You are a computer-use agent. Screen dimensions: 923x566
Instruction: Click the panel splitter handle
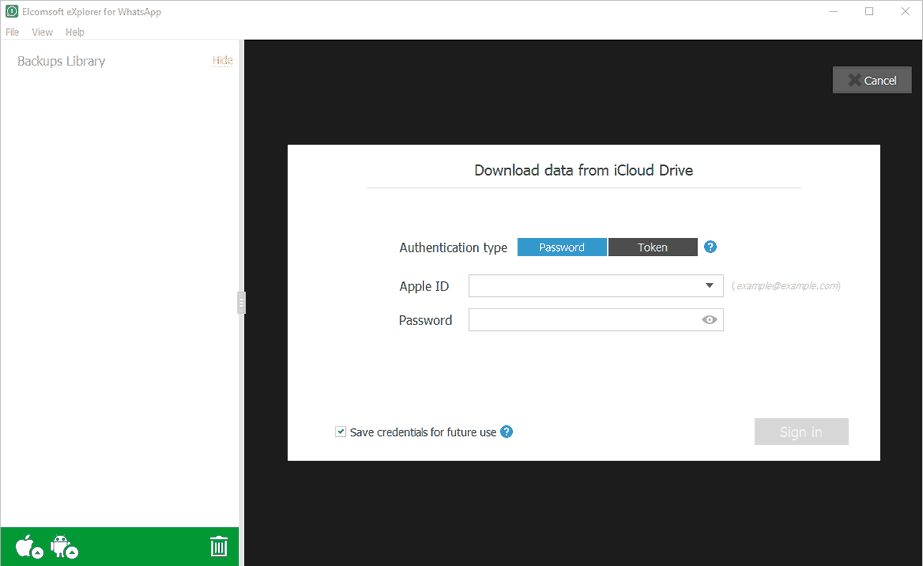point(241,302)
